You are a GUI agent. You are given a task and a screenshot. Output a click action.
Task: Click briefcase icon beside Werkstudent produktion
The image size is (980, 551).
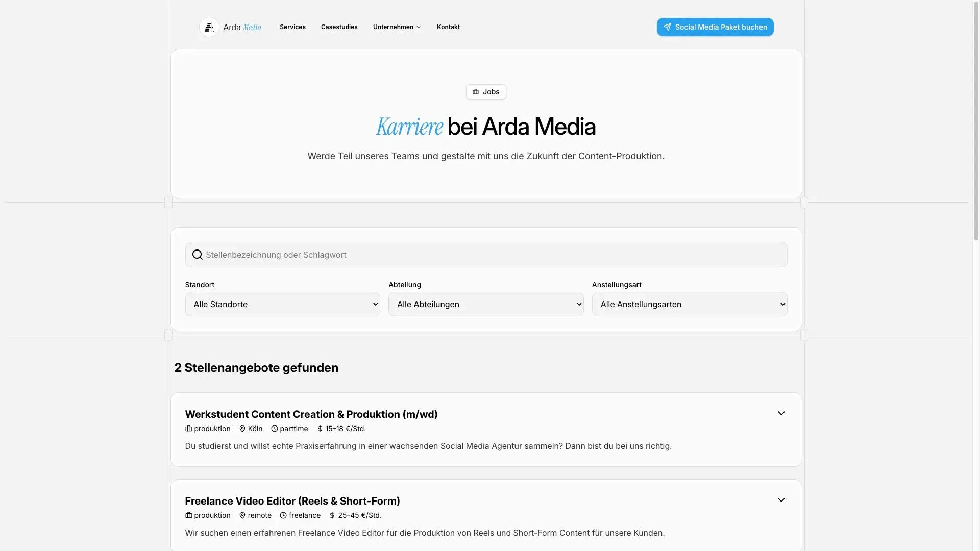189,429
